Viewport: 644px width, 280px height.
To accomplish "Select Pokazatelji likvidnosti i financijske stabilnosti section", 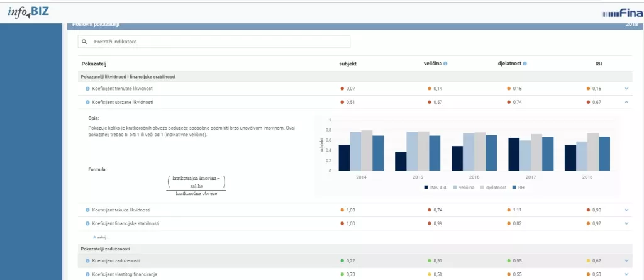I will (x=128, y=76).
